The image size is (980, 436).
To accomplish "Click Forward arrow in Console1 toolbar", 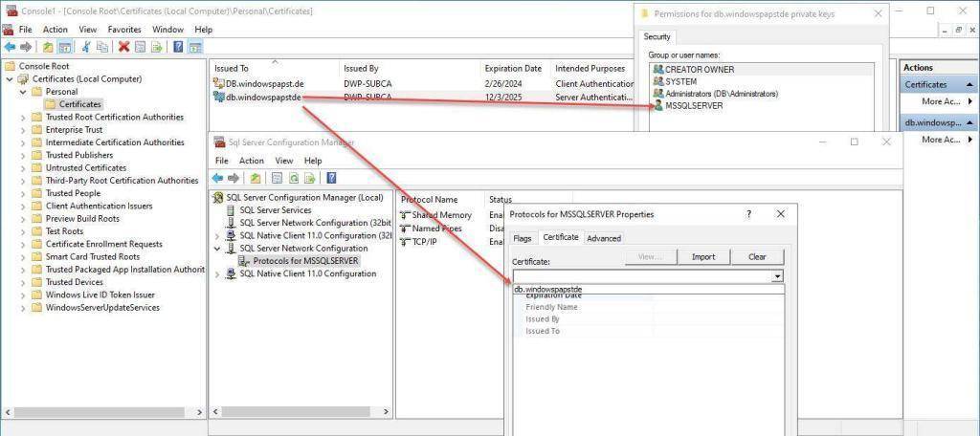I will coord(26,47).
